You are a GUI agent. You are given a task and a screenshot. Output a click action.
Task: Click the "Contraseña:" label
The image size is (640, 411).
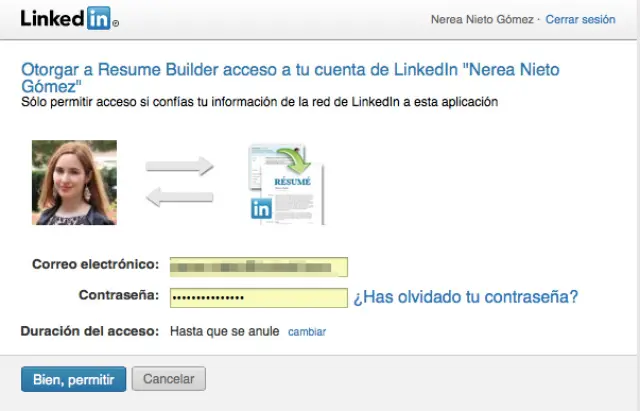(118, 296)
